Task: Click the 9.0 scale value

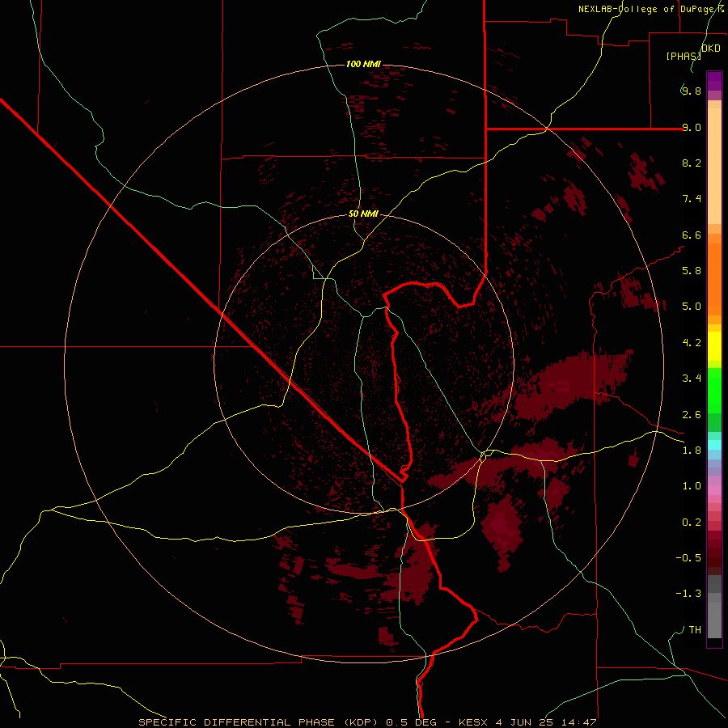Action: [692, 127]
